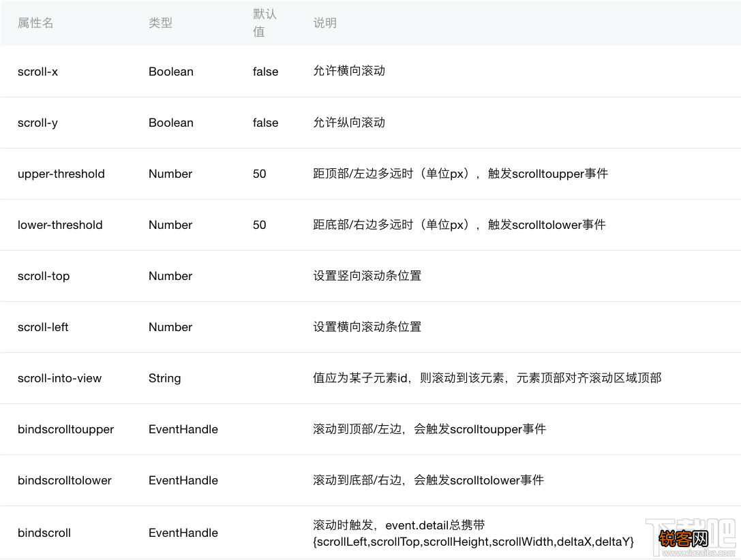
Task: Click String type in scroll-into-view row
Action: click(x=164, y=378)
